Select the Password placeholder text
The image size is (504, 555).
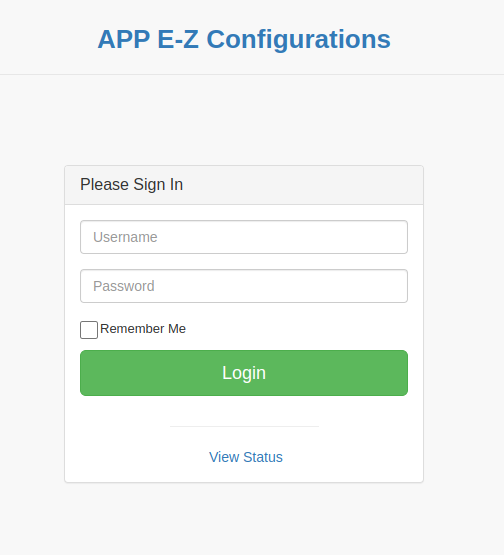(124, 286)
